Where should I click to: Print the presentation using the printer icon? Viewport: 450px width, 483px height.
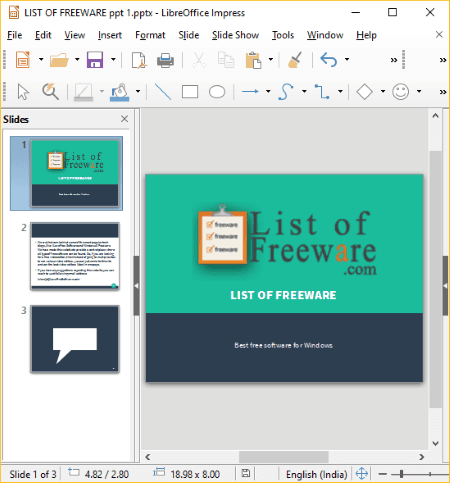tap(165, 60)
